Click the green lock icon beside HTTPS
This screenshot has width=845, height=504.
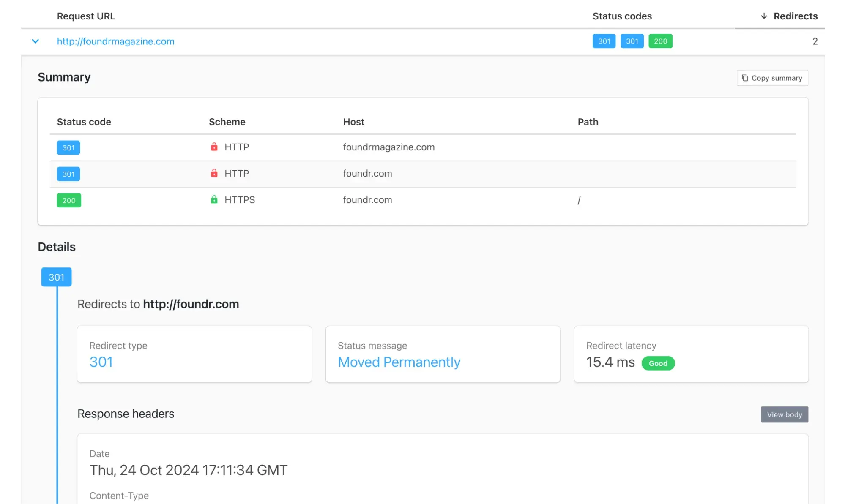(214, 199)
